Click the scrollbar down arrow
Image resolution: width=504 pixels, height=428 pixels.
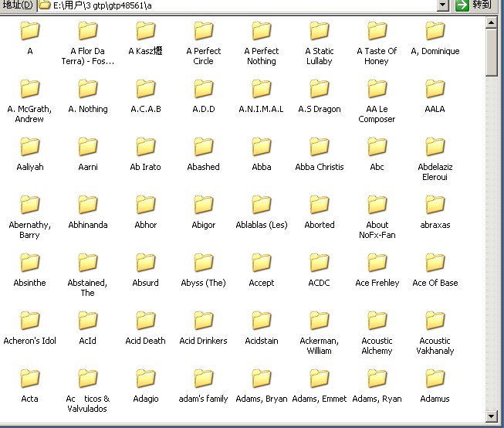point(491,416)
